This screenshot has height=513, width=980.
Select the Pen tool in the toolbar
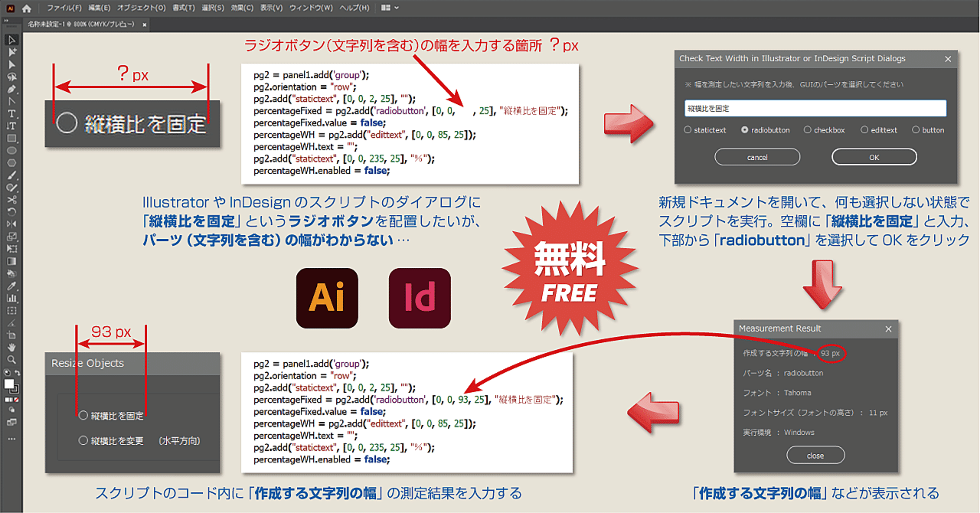coord(10,90)
